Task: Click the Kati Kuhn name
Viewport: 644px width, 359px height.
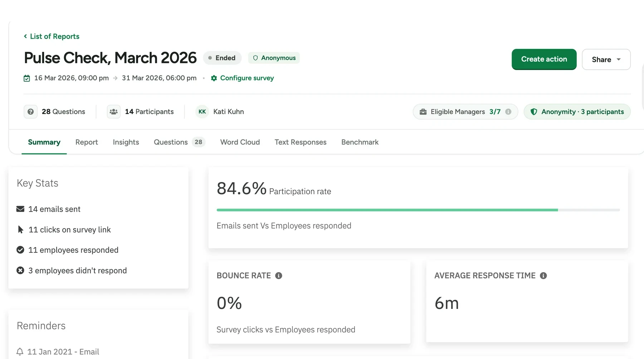Action: pyautogui.click(x=229, y=112)
